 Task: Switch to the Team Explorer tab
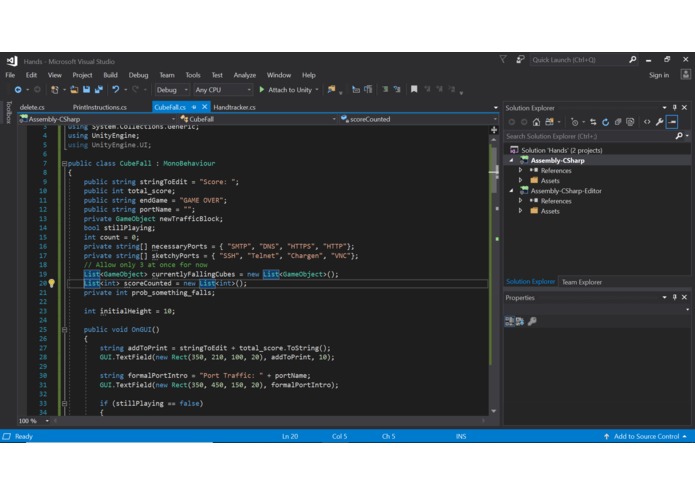tap(582, 282)
